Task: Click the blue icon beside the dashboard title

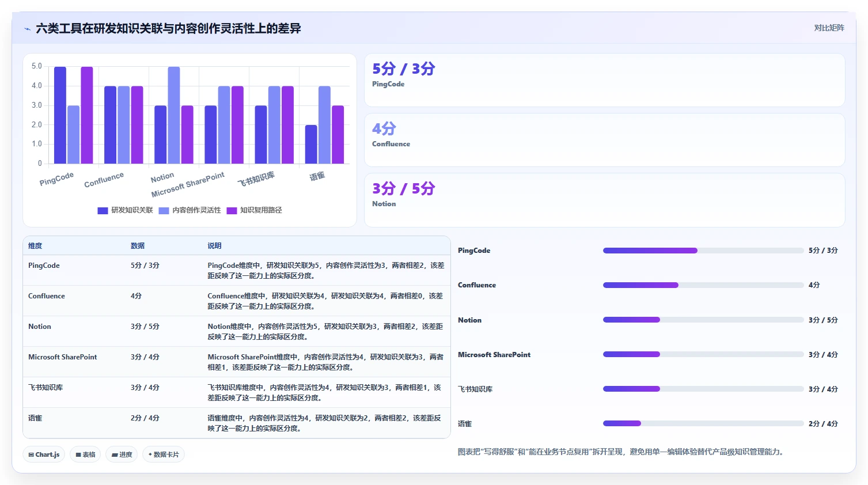Action: pos(27,29)
